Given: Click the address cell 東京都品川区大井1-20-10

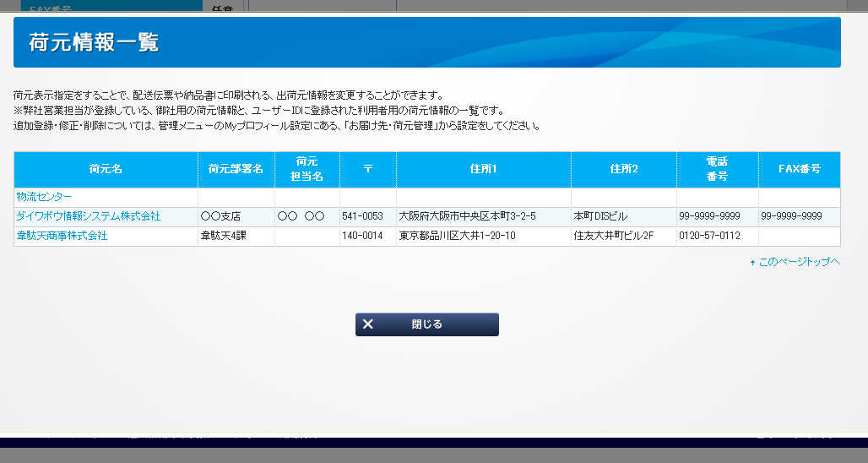Looking at the screenshot, I should click(457, 236).
